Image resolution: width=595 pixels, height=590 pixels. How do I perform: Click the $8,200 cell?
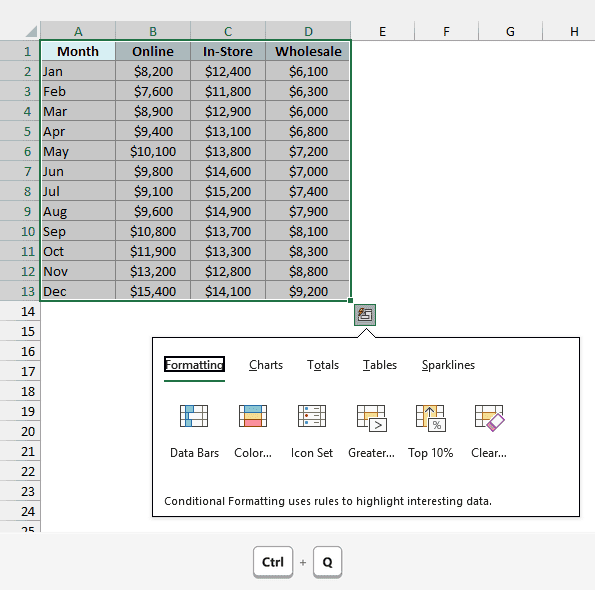[x=153, y=71]
